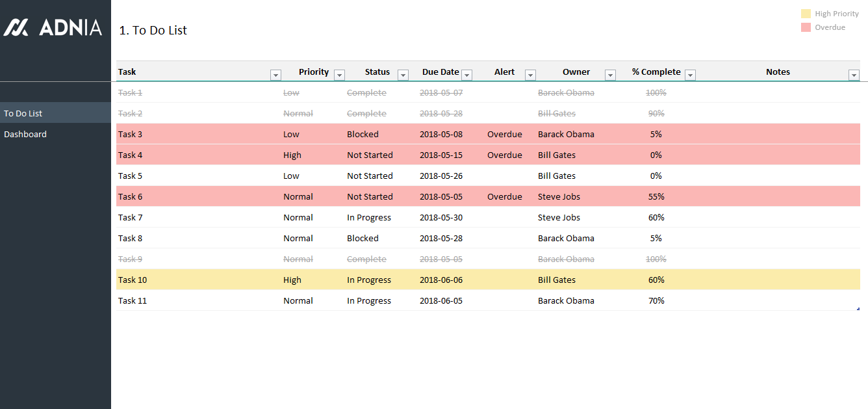Expand the Status column filter arrow
The image size is (868, 409).
point(403,75)
